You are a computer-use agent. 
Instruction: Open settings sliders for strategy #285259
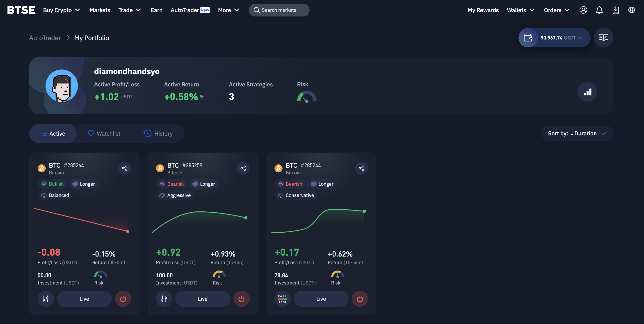(164, 299)
